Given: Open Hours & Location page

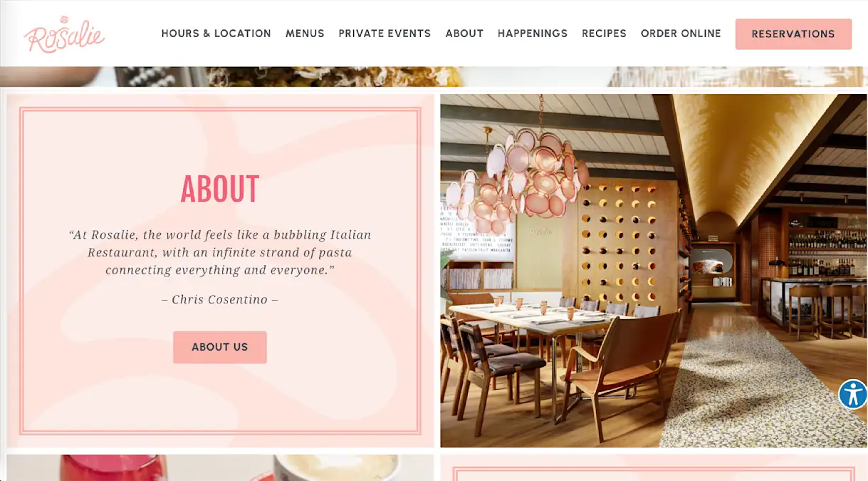Looking at the screenshot, I should click(216, 33).
